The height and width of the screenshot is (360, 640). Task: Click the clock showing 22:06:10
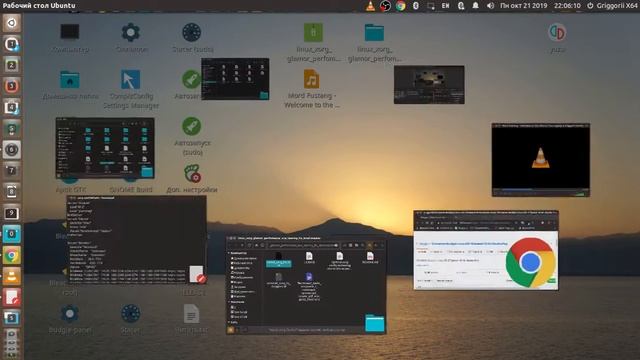click(567, 6)
